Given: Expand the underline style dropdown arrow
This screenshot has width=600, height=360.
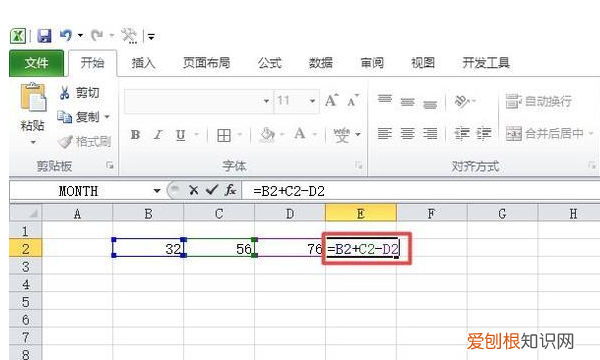Looking at the screenshot, I should 196,134.
